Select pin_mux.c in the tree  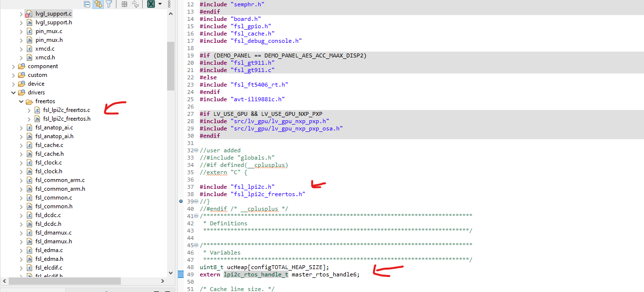pyautogui.click(x=49, y=31)
